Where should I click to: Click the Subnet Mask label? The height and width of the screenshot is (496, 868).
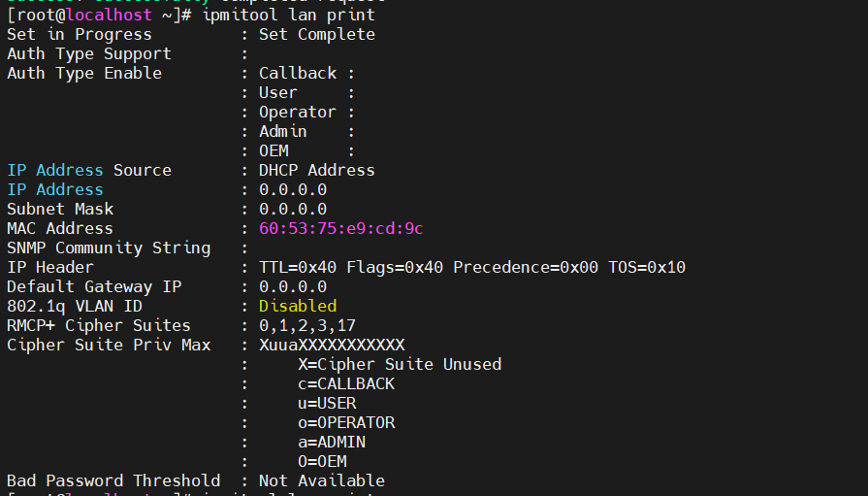pos(60,210)
